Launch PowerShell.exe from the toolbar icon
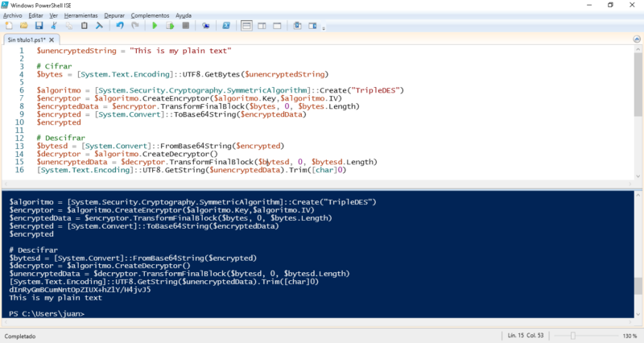The height and width of the screenshot is (343, 644). [x=226, y=26]
